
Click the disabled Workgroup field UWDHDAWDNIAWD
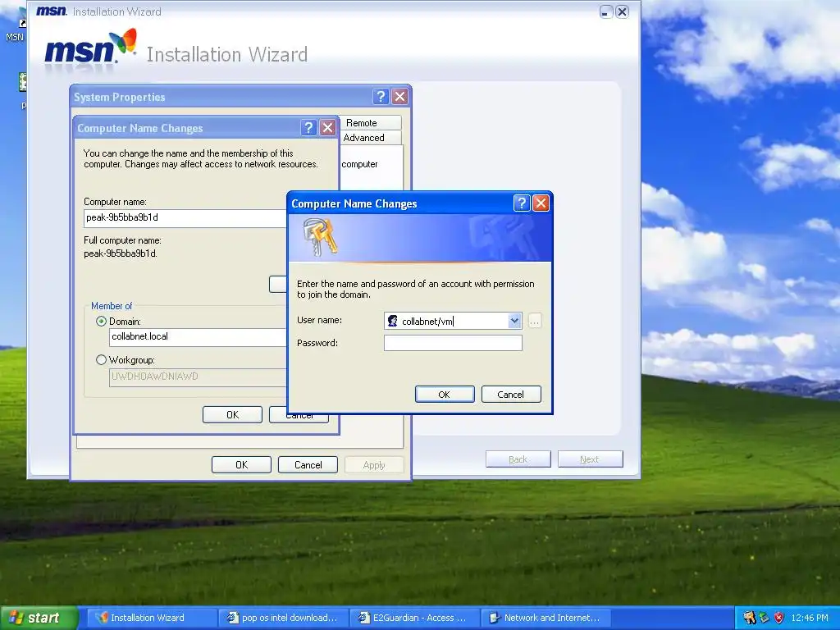pyautogui.click(x=199, y=377)
